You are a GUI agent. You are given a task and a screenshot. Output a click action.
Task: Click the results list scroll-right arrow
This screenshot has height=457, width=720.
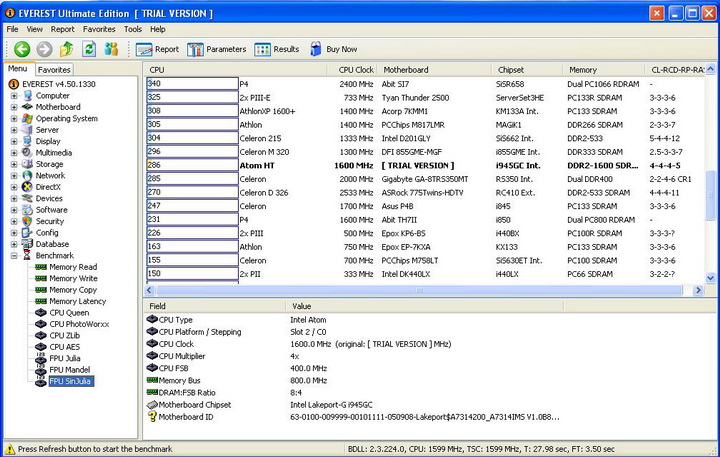point(698,290)
